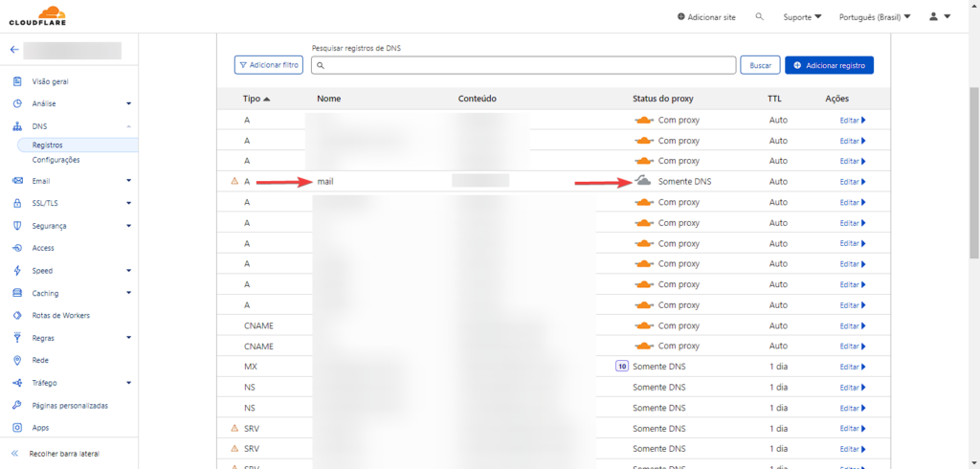Open Configurações under DNS
Viewport: 980px width, 469px height.
click(x=56, y=160)
